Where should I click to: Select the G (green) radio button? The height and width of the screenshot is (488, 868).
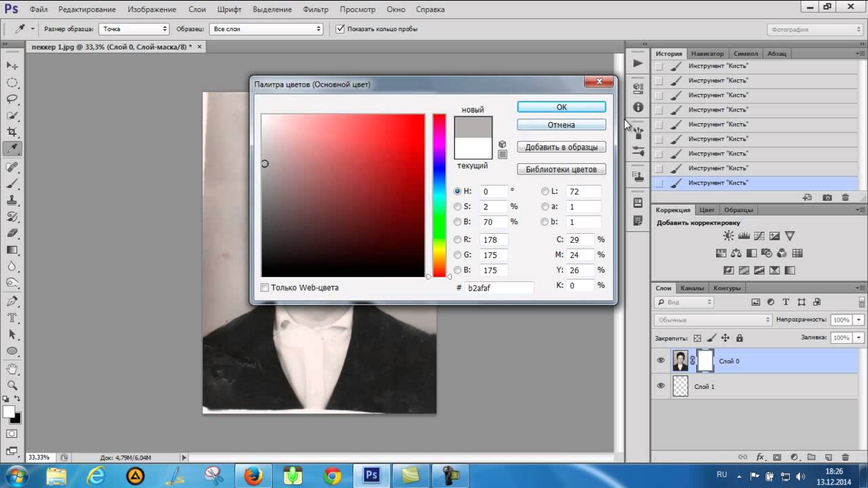click(x=458, y=255)
